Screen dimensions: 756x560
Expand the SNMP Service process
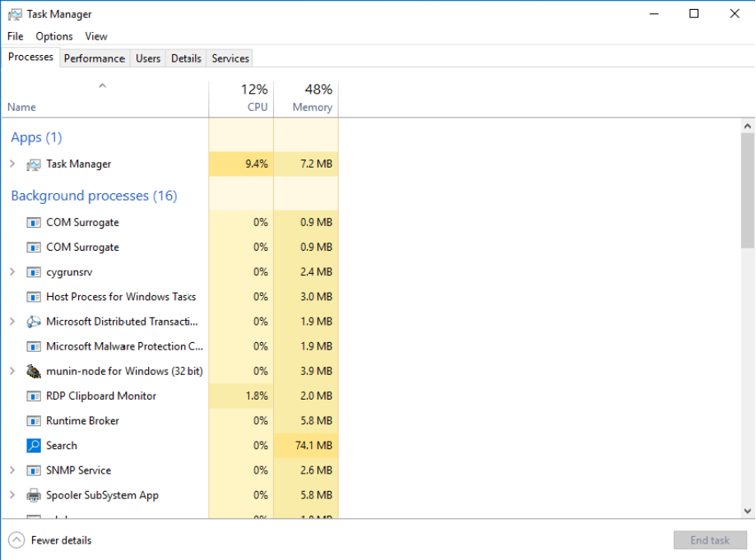point(12,470)
